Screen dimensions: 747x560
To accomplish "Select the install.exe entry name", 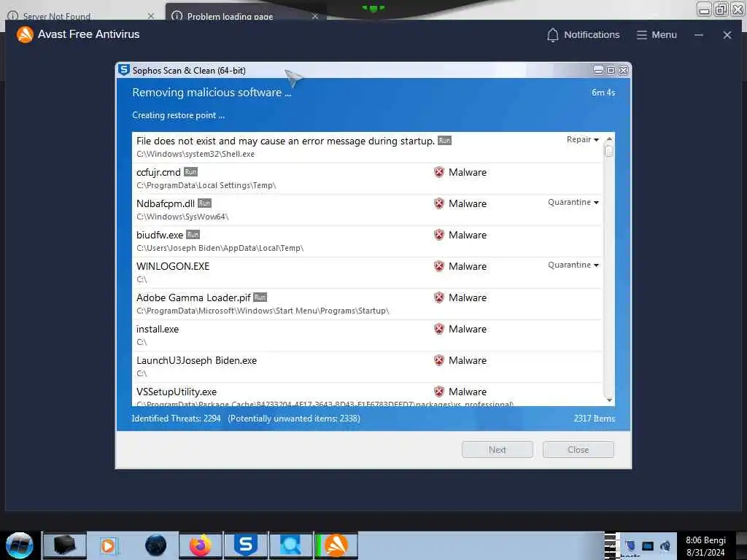I will click(158, 329).
